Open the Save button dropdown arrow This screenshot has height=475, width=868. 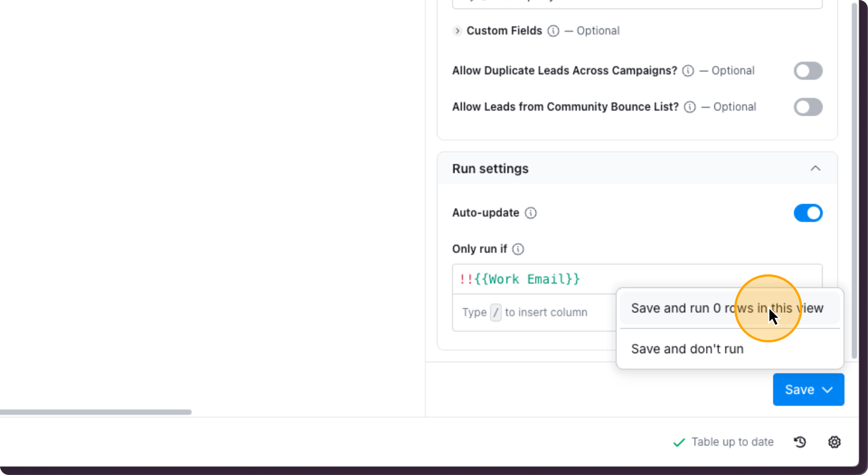tap(827, 389)
